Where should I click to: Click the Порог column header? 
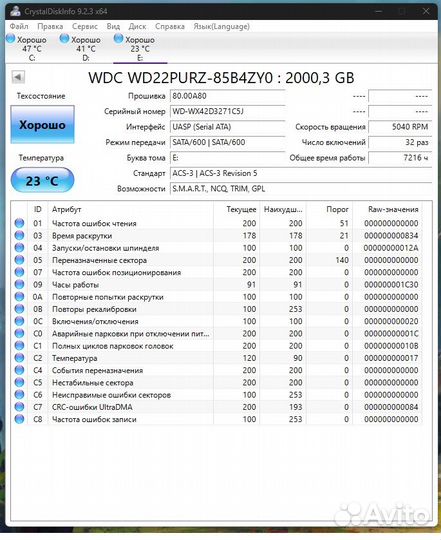coord(329,209)
